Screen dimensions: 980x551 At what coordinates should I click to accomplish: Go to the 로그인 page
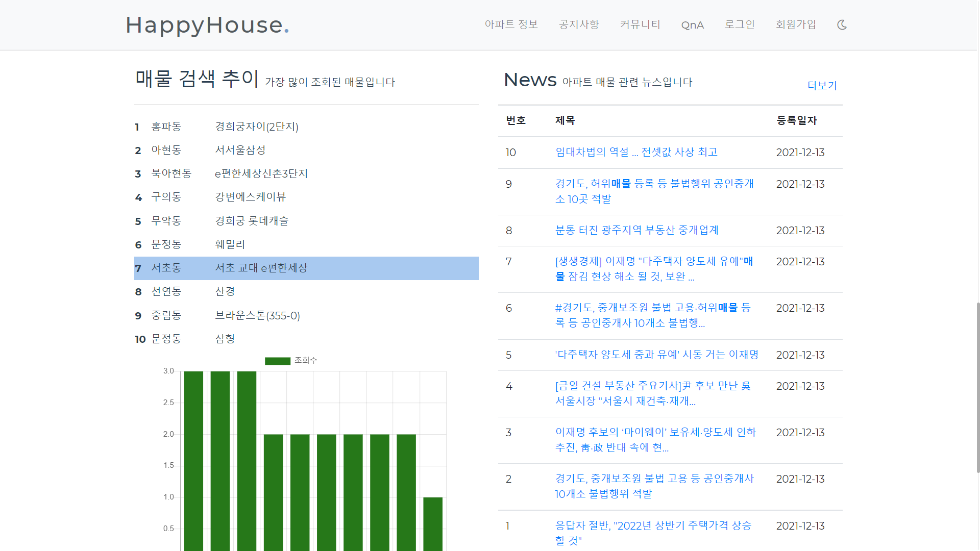(740, 24)
